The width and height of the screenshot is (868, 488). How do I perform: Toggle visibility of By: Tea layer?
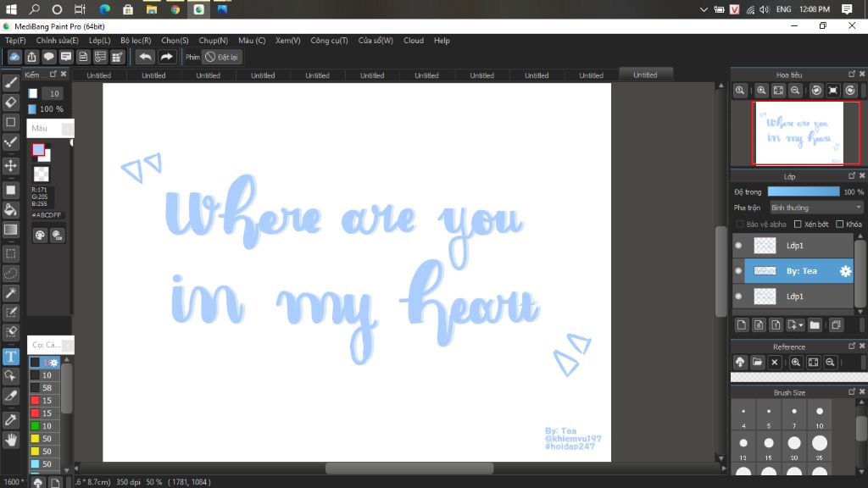[738, 271]
